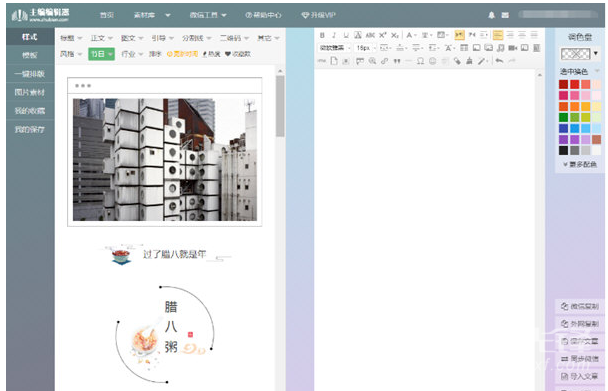Pick the dark red color swatch
This screenshot has width=608, height=391.
[563, 84]
